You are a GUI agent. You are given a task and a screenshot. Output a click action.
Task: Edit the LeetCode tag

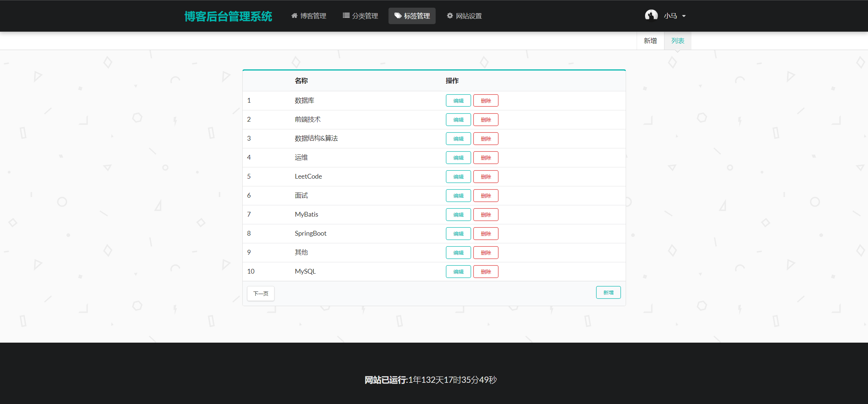tap(458, 176)
